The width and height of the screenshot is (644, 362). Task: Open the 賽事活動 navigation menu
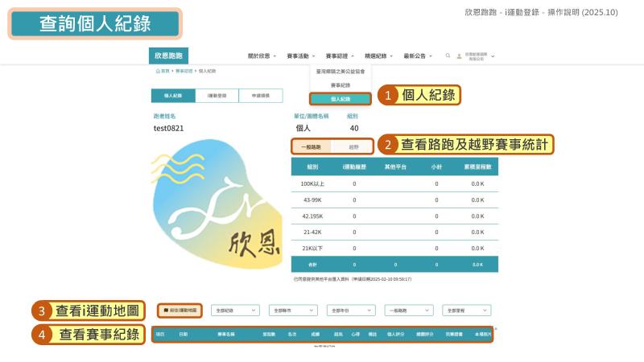click(x=300, y=56)
